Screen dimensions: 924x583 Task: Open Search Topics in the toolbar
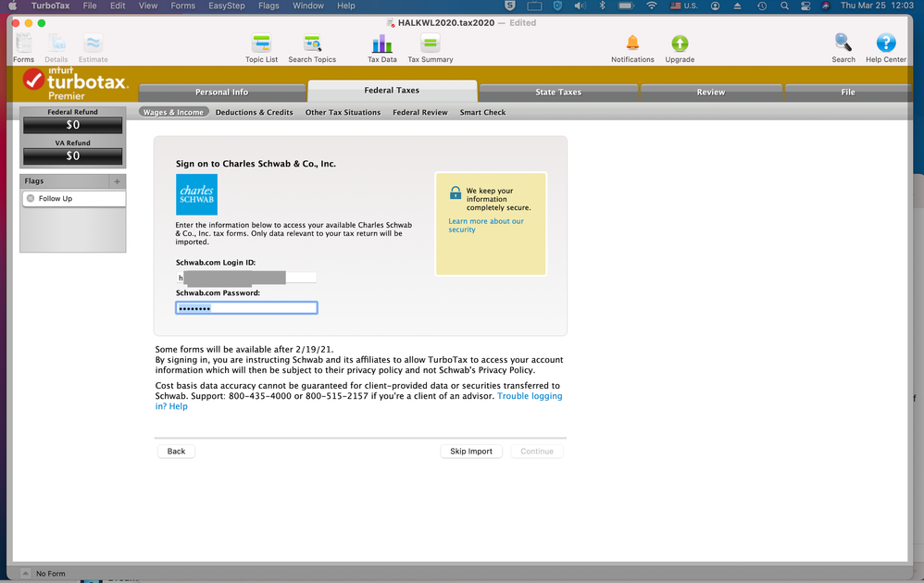tap(312, 48)
